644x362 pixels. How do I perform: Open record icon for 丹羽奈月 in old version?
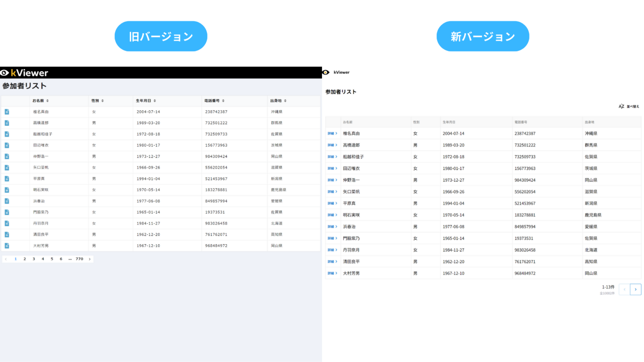7,224
